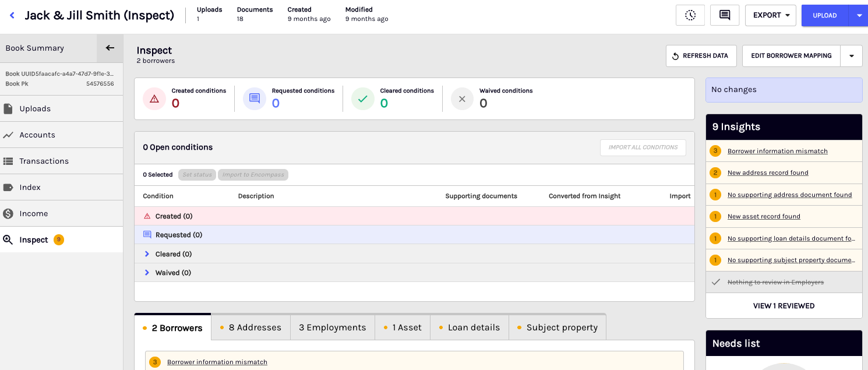Click the Supporting documents column header

coord(481,196)
